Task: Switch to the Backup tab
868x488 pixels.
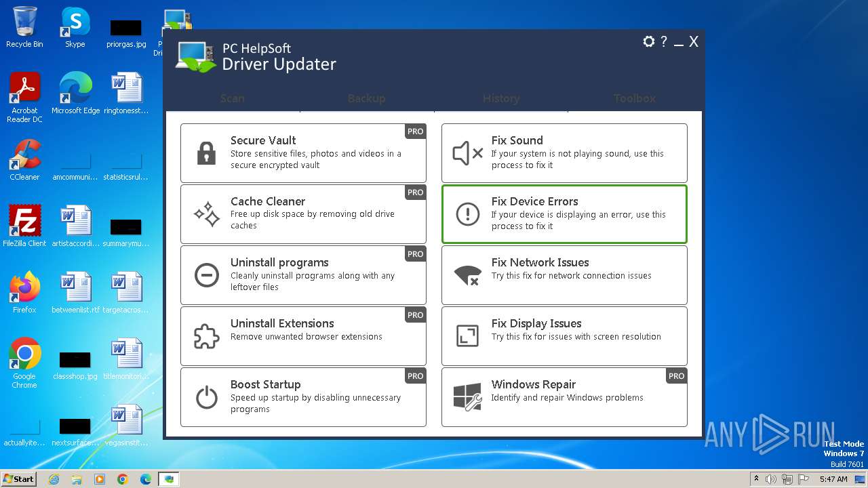Action: tap(366, 98)
